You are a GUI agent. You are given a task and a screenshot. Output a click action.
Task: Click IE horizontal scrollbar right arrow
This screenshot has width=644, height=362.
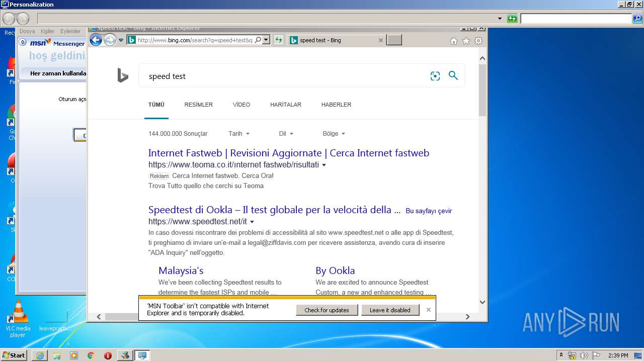point(467,317)
